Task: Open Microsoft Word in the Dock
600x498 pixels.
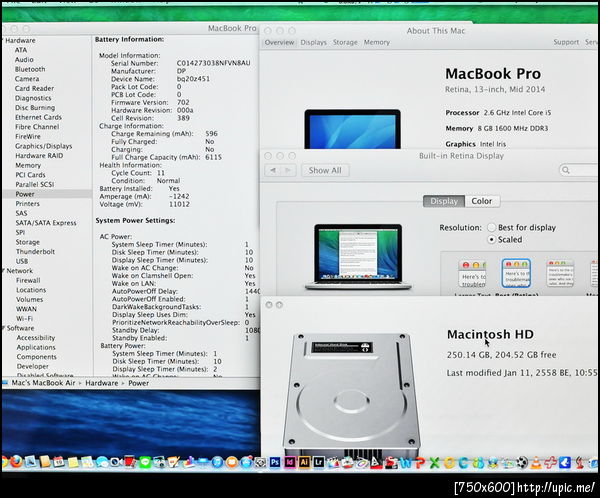Action: coord(406,463)
